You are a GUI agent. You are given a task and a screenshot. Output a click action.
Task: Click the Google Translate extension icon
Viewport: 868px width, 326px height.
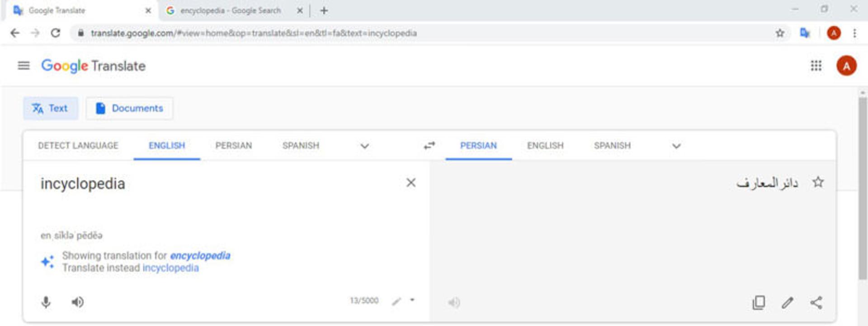(805, 33)
